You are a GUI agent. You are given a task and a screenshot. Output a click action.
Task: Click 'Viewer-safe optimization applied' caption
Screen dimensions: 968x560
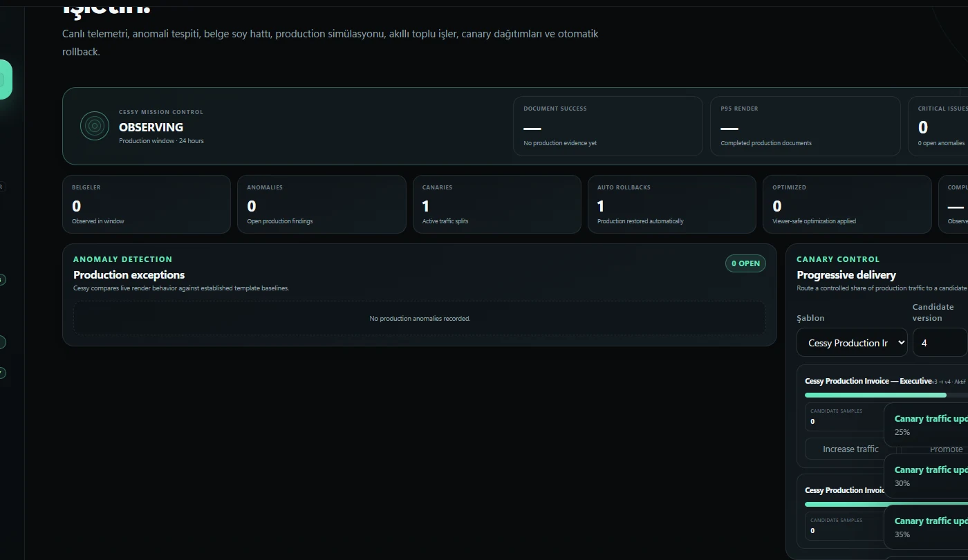[814, 221]
